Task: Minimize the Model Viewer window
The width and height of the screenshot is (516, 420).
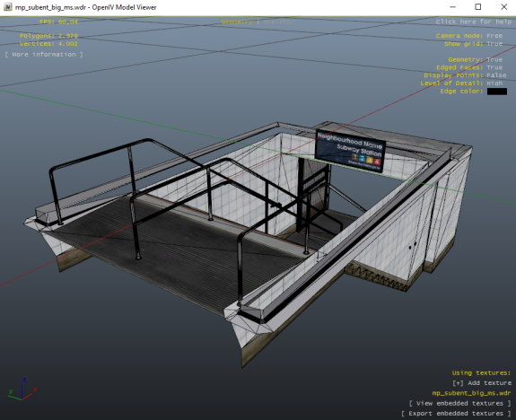Action: pos(453,7)
